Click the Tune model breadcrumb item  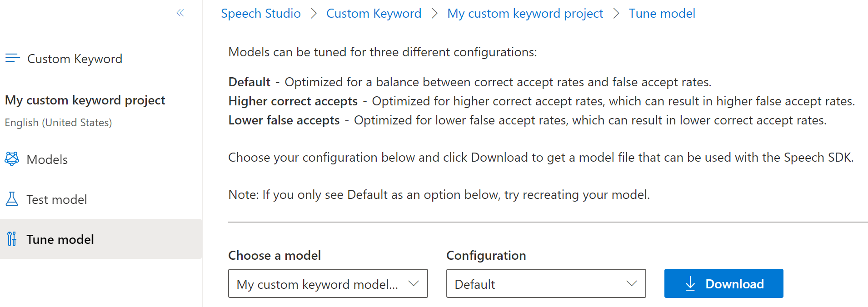pos(662,13)
